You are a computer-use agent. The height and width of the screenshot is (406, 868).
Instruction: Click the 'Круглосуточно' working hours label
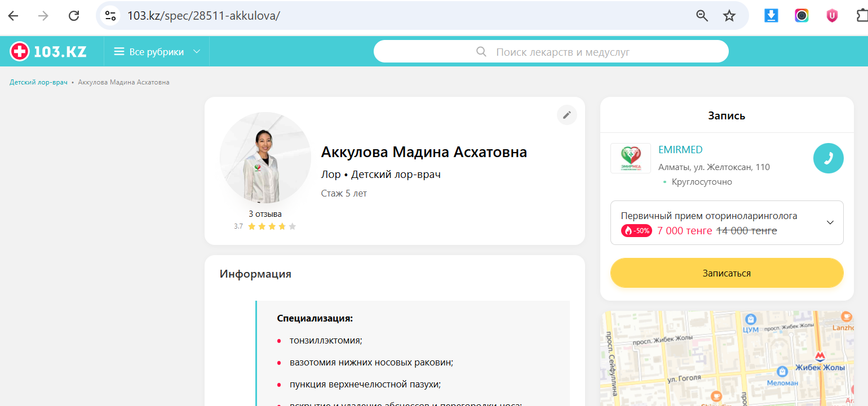pyautogui.click(x=702, y=182)
